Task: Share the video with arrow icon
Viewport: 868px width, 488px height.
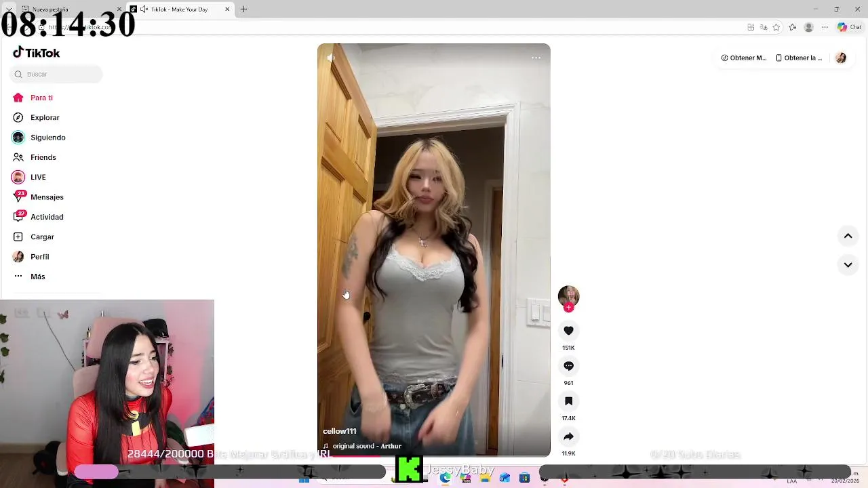Action: 568,436
